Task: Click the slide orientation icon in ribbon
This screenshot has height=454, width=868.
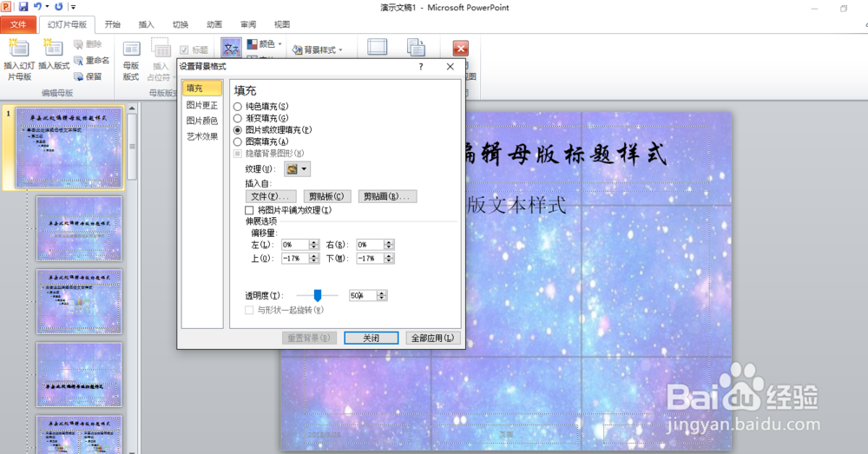Action: pos(416,48)
